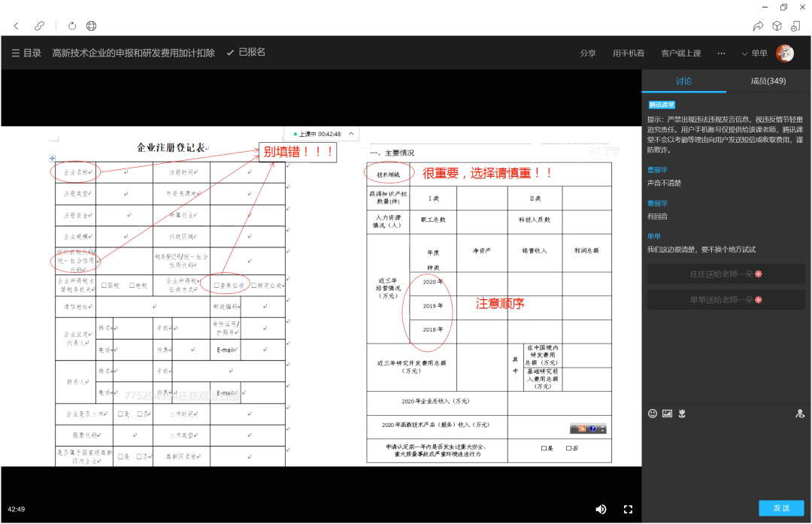Screen dimensions: 812x524
Task: Open the three-dot more options menu
Action: click(x=721, y=53)
